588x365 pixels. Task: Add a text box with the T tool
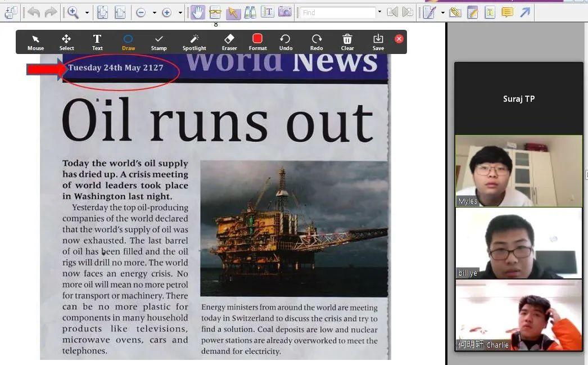(490, 12)
